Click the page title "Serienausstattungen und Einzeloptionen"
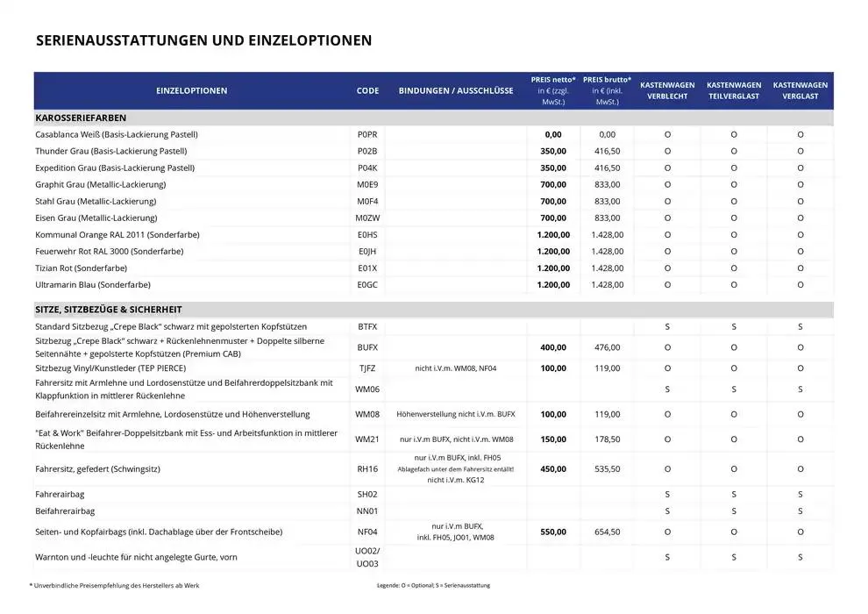 point(203,40)
